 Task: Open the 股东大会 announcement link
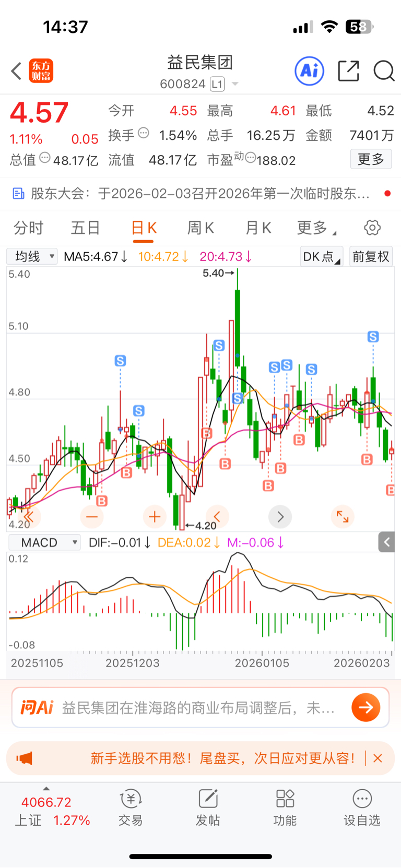click(x=200, y=194)
